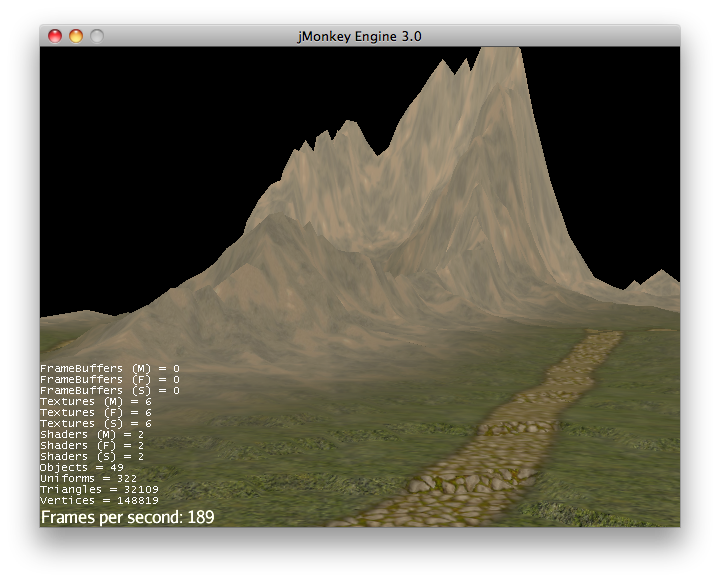Click the Textures (S) = 6 stat line
The image size is (720, 582).
(96, 424)
